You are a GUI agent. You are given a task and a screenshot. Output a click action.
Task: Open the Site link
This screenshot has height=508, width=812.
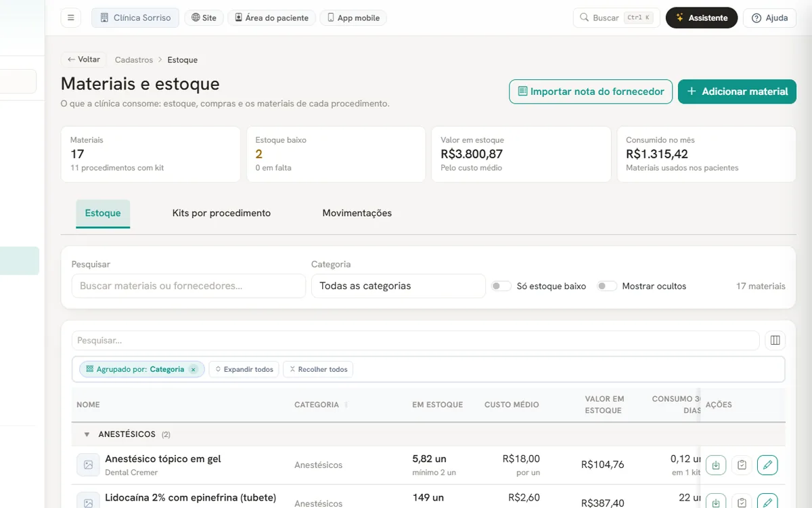(204, 18)
